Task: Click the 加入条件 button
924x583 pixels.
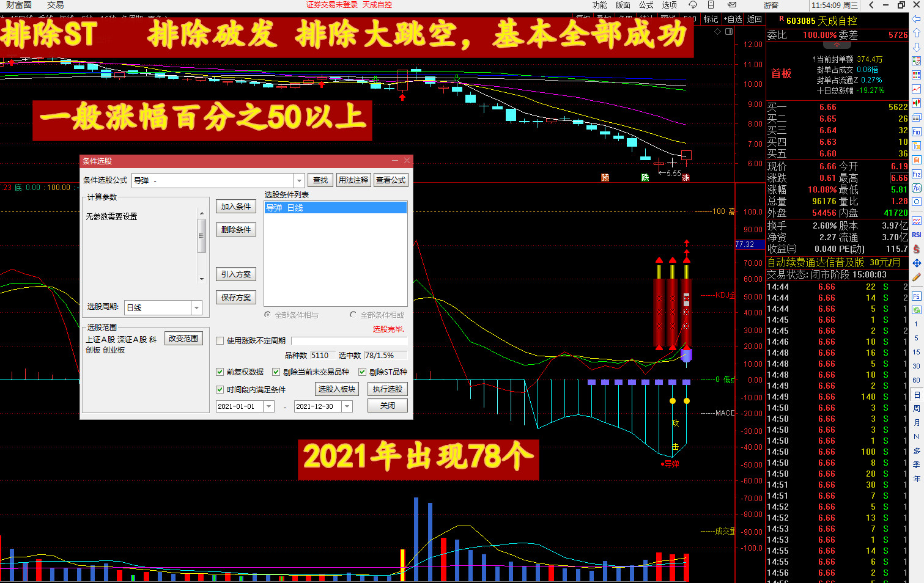Action: tap(236, 207)
